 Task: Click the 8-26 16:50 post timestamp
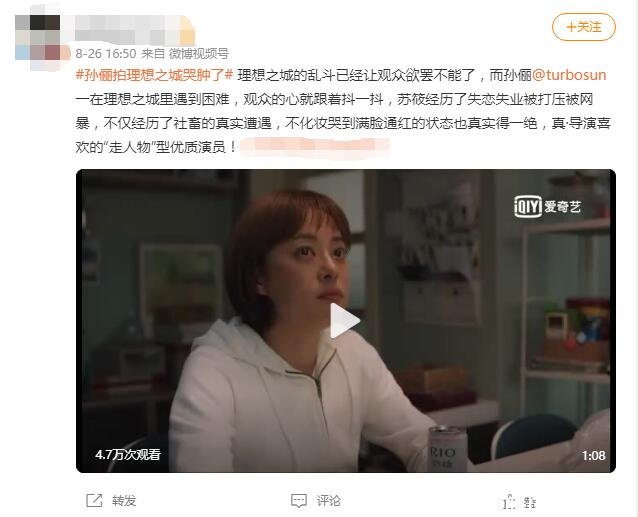pyautogui.click(x=105, y=53)
